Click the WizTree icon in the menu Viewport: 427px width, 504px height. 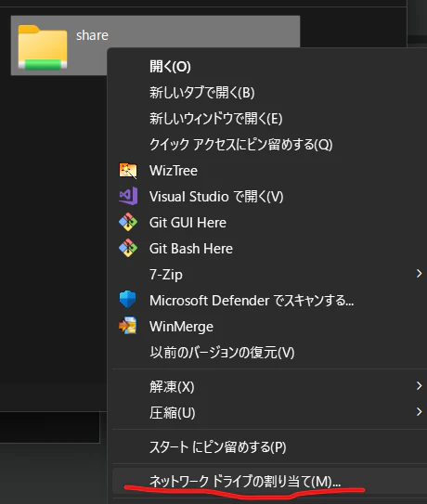pyautogui.click(x=128, y=171)
